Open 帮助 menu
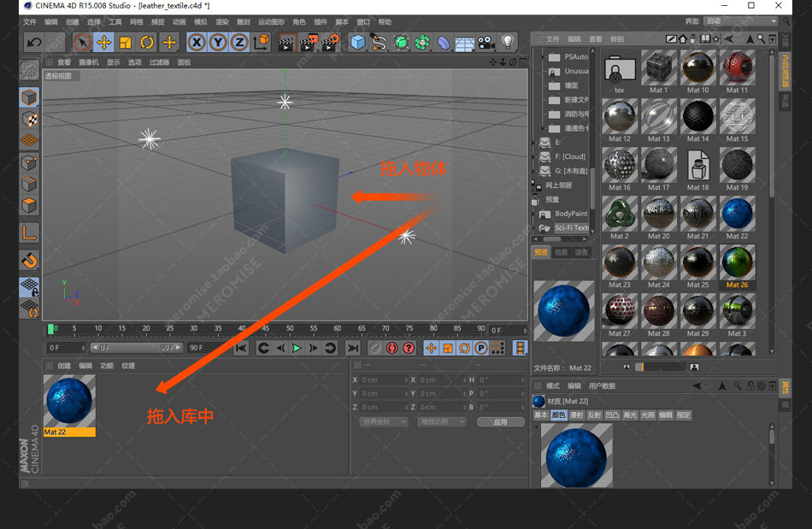This screenshot has height=529, width=812. click(385, 21)
